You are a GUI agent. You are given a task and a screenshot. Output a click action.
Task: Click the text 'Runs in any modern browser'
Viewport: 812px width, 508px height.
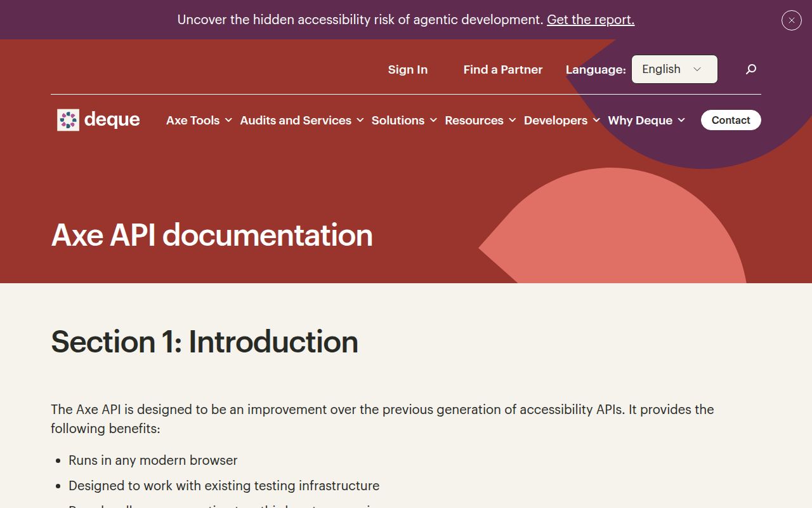tap(153, 460)
